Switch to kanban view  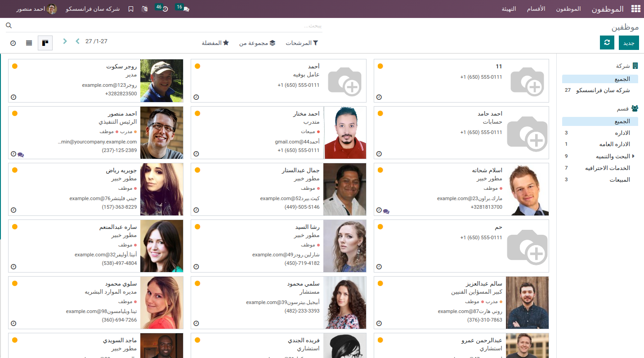[45, 43]
